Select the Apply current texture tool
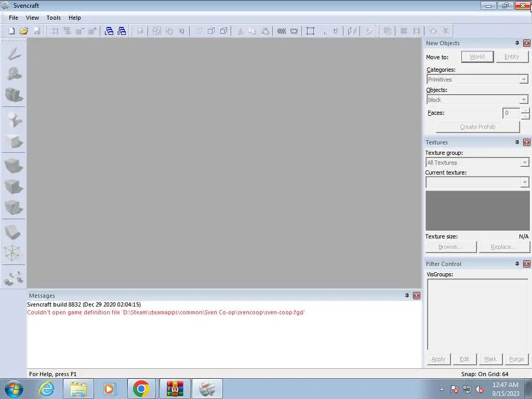Image resolution: width=532 pixels, height=399 pixels. (14, 187)
